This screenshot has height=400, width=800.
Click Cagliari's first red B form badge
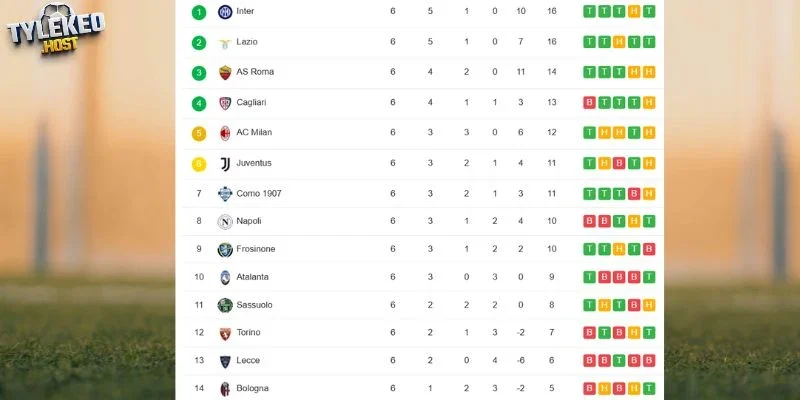coord(589,103)
